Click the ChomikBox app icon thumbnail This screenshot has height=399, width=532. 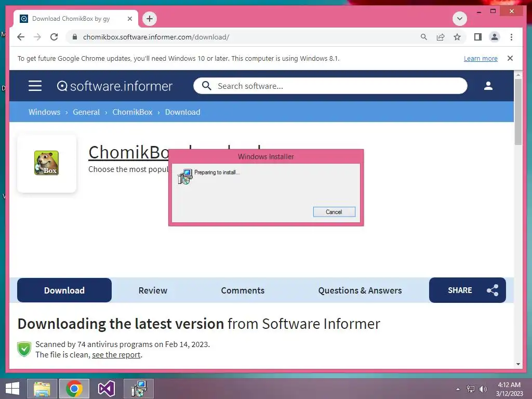[x=46, y=163]
